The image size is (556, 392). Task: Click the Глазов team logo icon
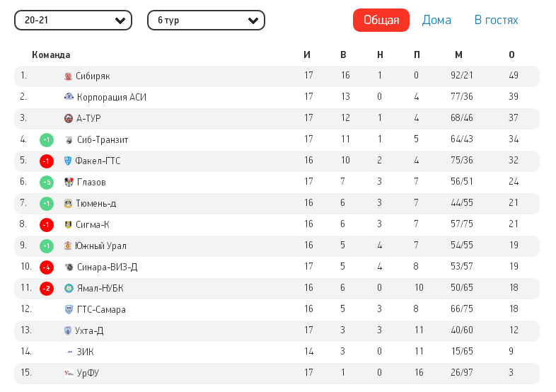point(69,183)
